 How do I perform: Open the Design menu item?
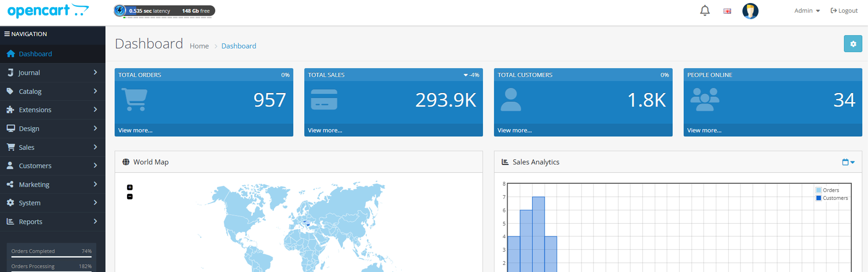click(53, 129)
